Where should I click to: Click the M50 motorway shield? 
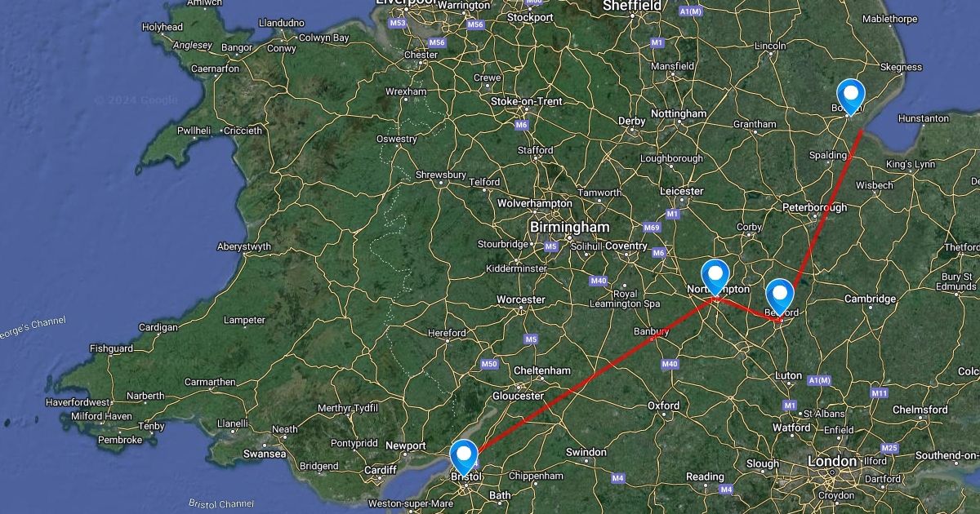tap(489, 364)
